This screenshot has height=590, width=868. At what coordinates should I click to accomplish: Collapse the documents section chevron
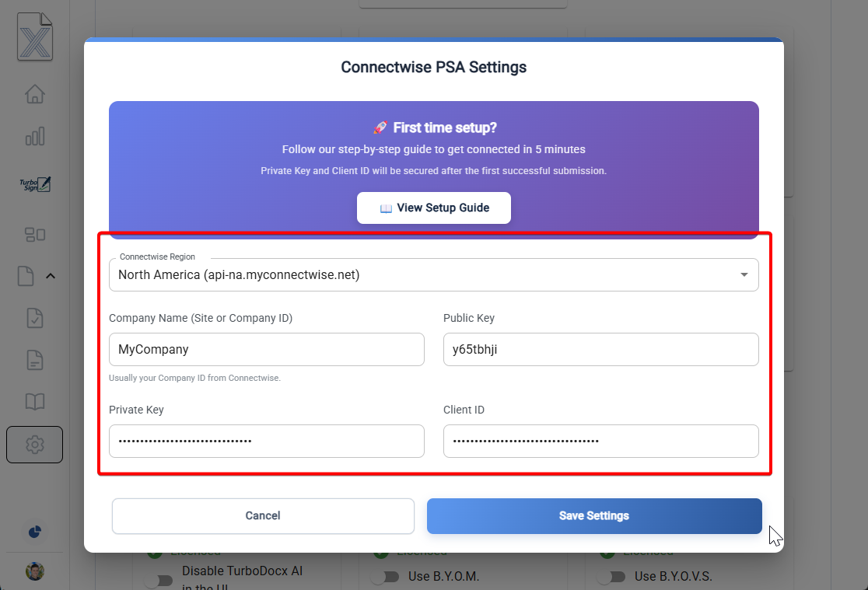tap(51, 276)
